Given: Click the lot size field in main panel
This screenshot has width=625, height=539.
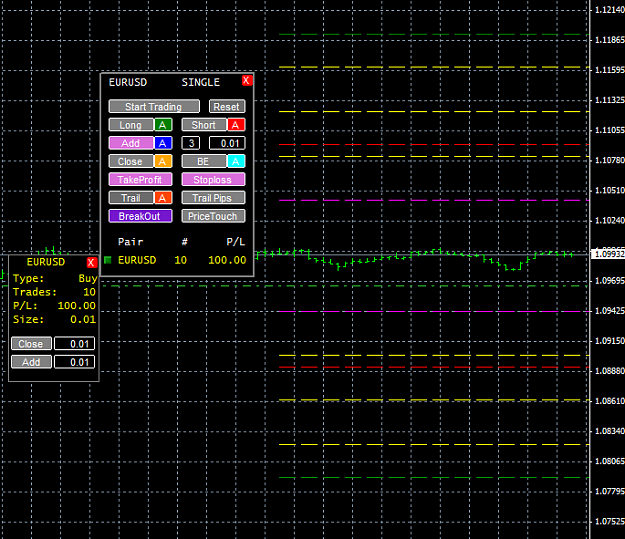Looking at the screenshot, I should pos(227,143).
